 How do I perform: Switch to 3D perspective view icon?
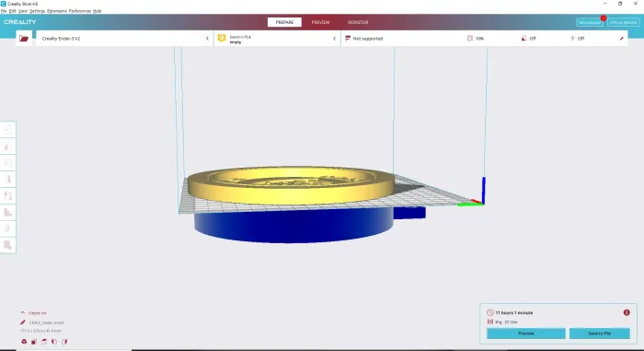(24, 342)
